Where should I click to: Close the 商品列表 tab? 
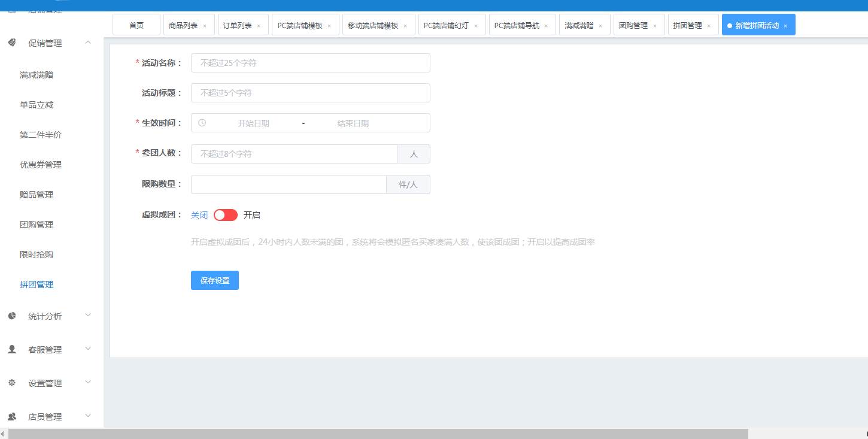pos(205,26)
